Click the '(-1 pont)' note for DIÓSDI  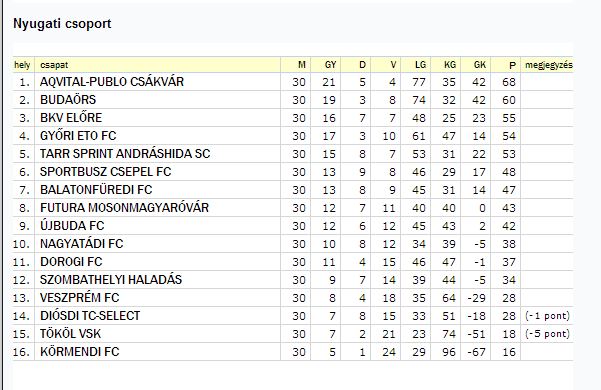click(x=547, y=316)
